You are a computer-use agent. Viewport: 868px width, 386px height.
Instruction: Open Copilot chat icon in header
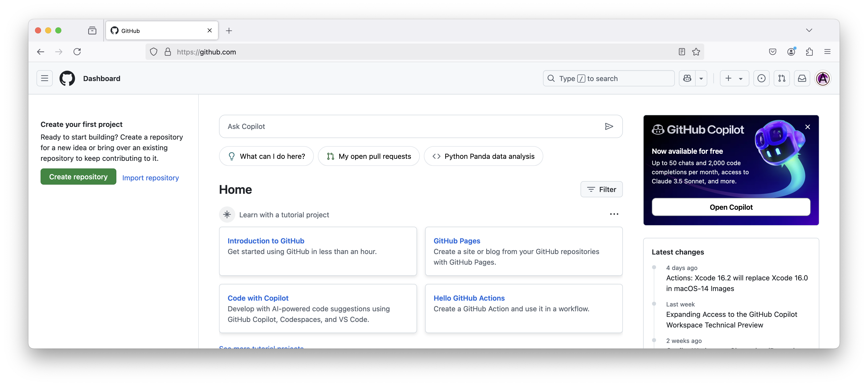tap(688, 79)
